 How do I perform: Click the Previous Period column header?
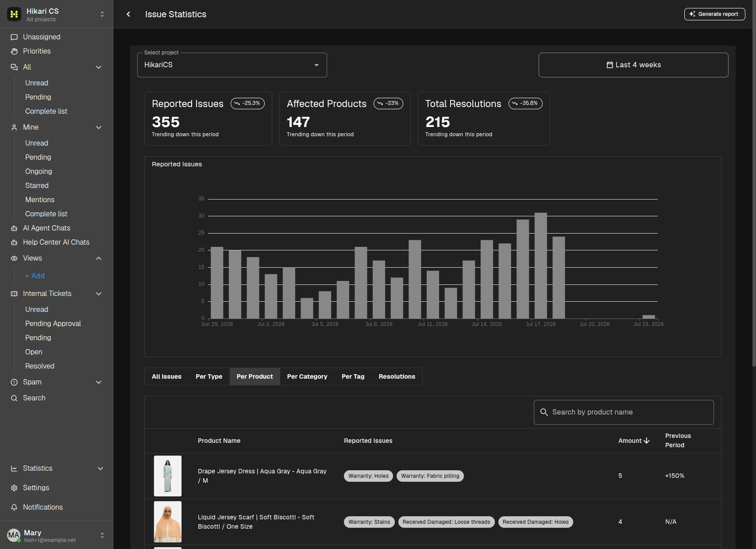(678, 441)
